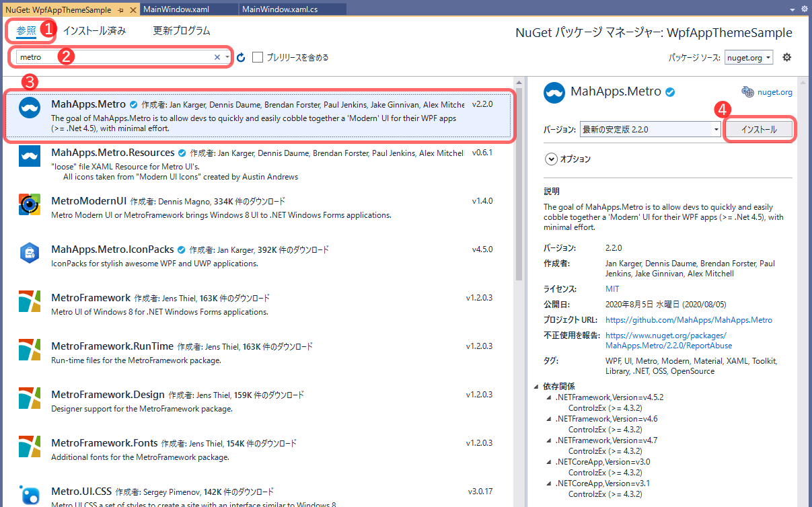Click the Install button
Image resolution: width=812 pixels, height=507 pixels.
tap(759, 130)
